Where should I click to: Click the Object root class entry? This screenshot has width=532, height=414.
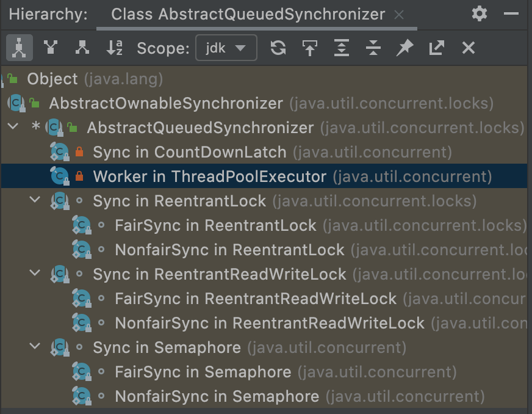(52, 79)
